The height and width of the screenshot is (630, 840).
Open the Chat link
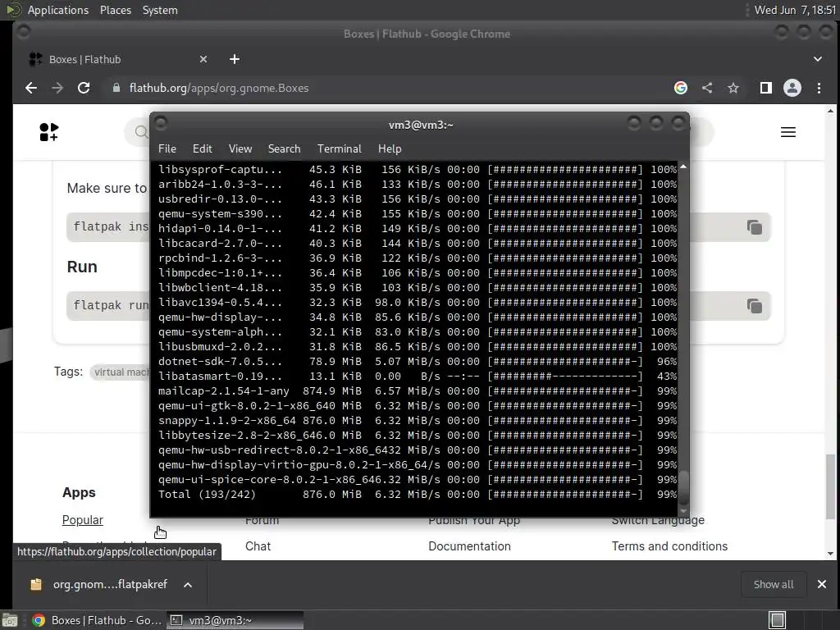tap(258, 546)
